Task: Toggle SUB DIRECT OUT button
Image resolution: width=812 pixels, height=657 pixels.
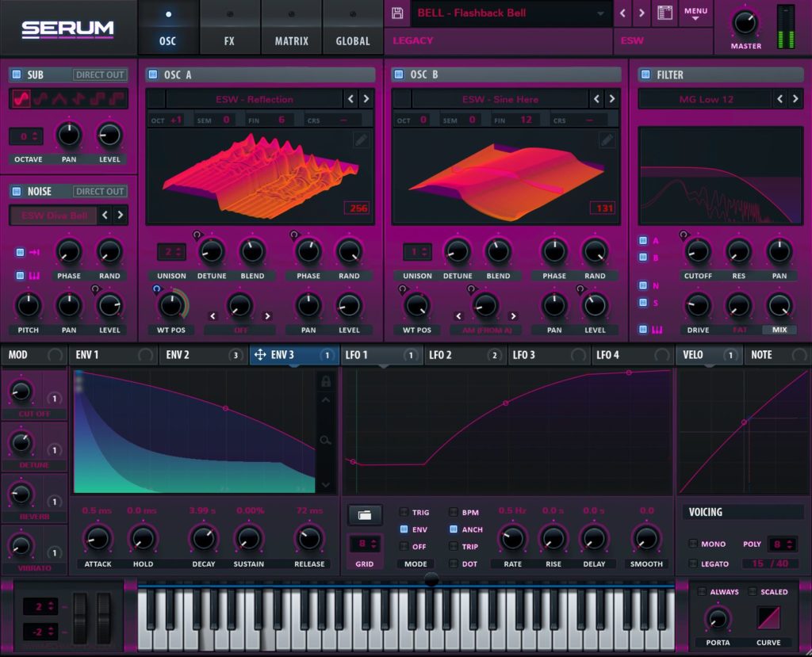Action: click(100, 74)
